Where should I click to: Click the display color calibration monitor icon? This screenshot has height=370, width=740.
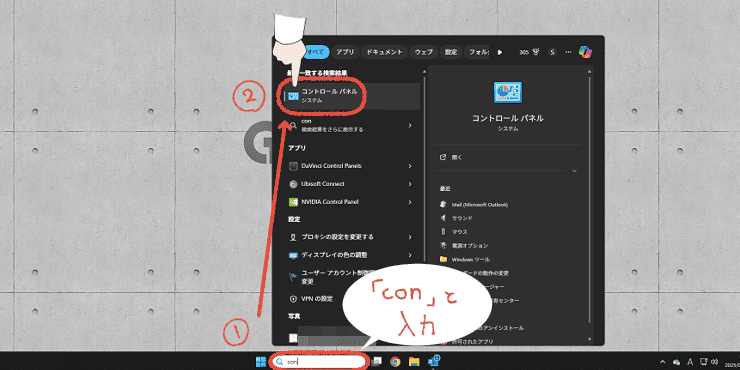click(293, 255)
